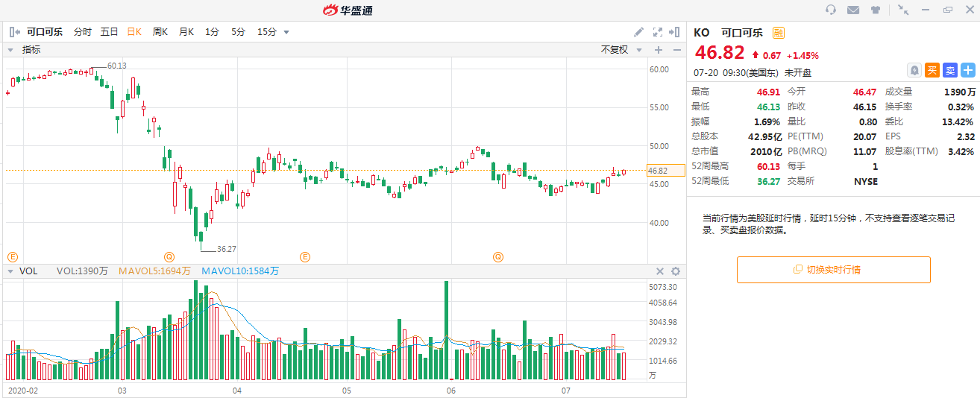Zoom in the chart with plus
The image size is (980, 398).
pos(659,50)
